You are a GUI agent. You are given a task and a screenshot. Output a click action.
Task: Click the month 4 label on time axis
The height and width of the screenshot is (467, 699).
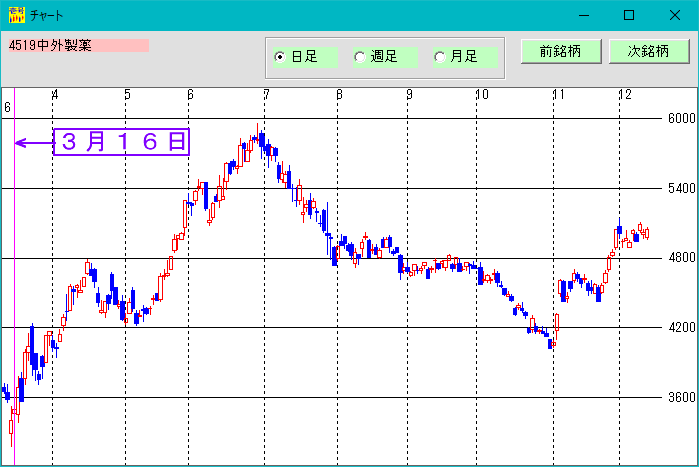pyautogui.click(x=55, y=94)
